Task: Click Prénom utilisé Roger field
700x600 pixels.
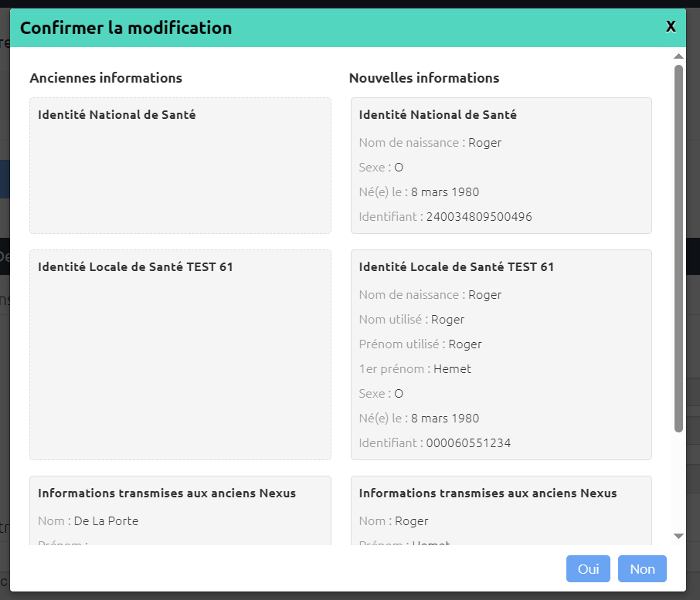Action: coord(420,344)
